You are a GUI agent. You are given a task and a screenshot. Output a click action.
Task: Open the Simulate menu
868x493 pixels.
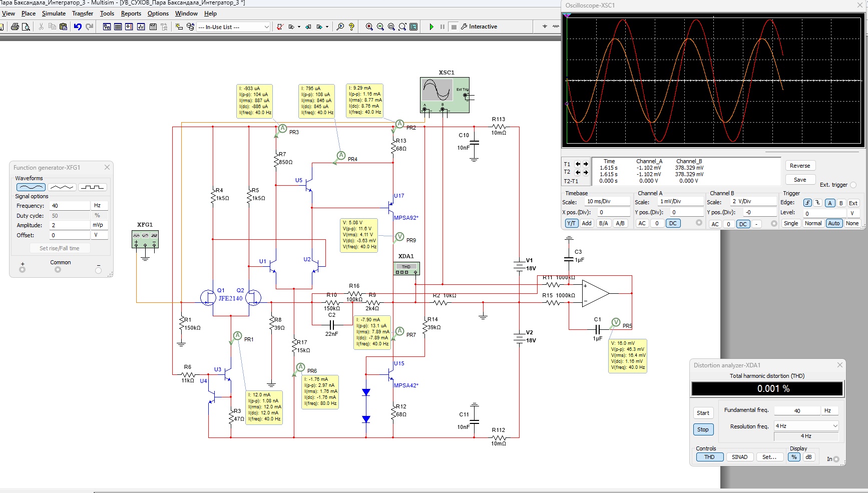click(54, 14)
